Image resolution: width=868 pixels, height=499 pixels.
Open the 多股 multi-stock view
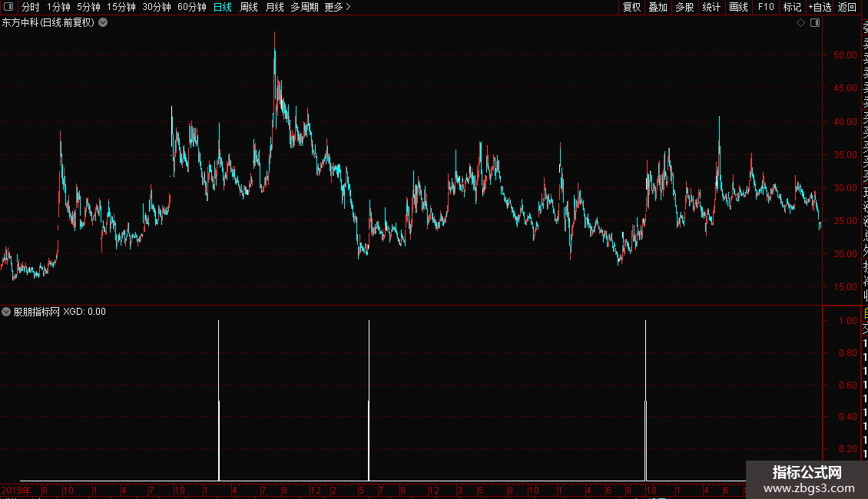coord(684,7)
